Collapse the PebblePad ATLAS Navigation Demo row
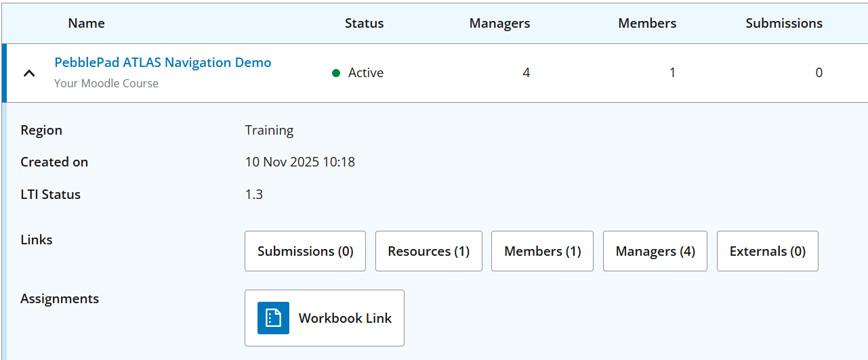 (29, 73)
